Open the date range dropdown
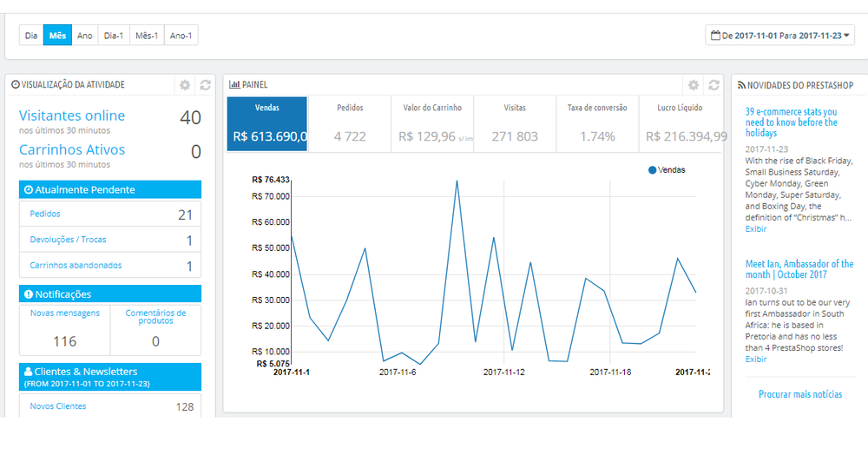The width and height of the screenshot is (868, 475). (x=779, y=36)
